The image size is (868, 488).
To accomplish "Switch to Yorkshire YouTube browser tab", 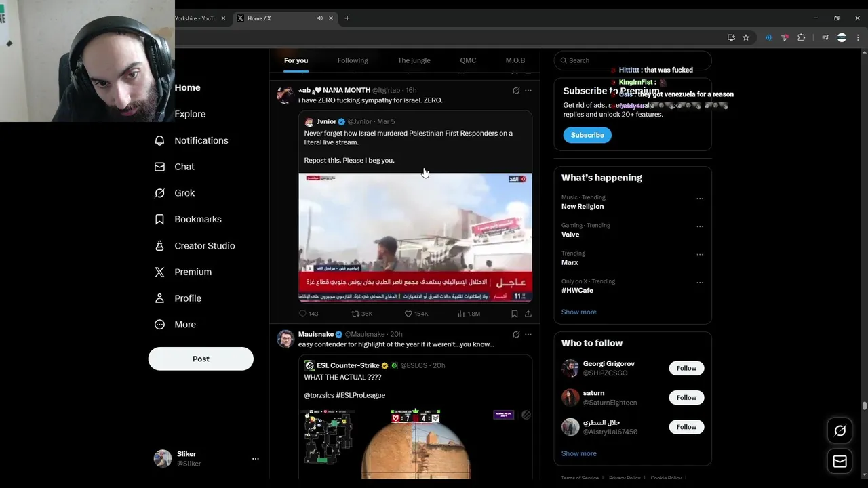I will pos(200,18).
